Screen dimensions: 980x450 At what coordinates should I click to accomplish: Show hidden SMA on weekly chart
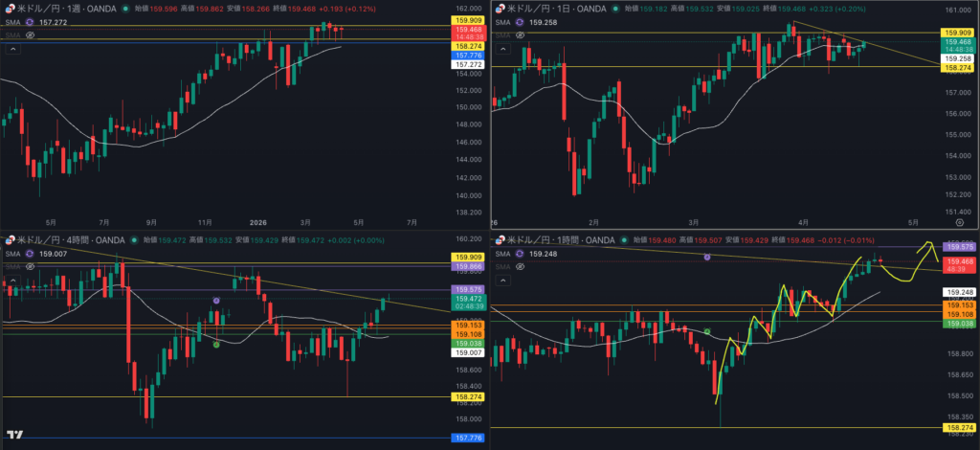[x=30, y=34]
